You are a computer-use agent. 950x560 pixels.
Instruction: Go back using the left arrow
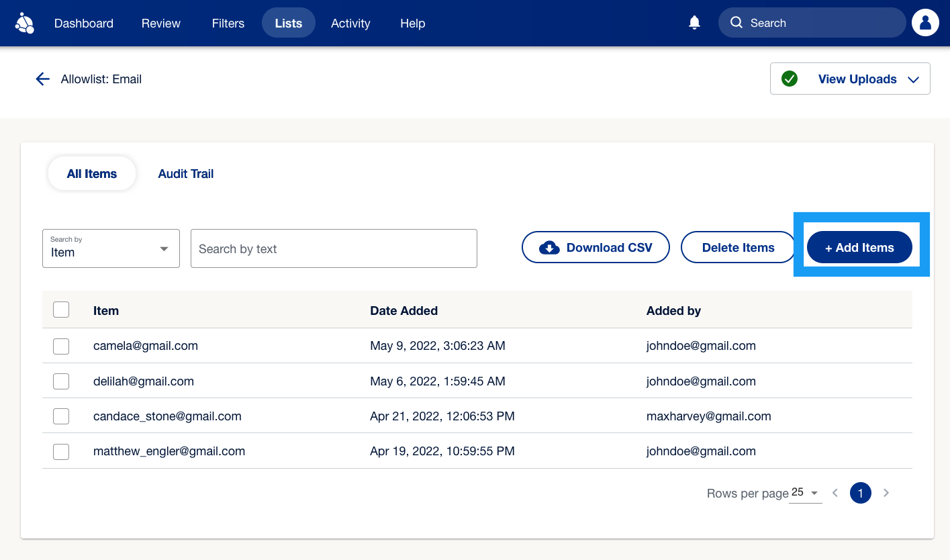click(x=43, y=79)
